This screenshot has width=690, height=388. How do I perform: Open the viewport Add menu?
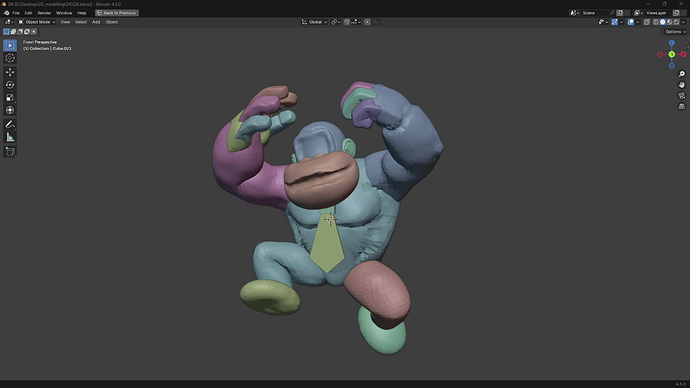(96, 22)
